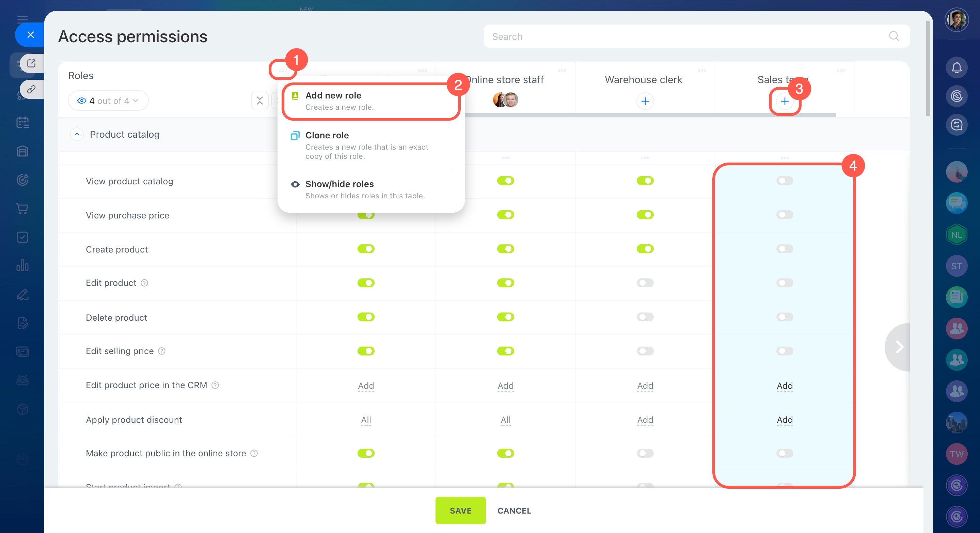Toggle Delete product for Online store staff

pos(505,317)
